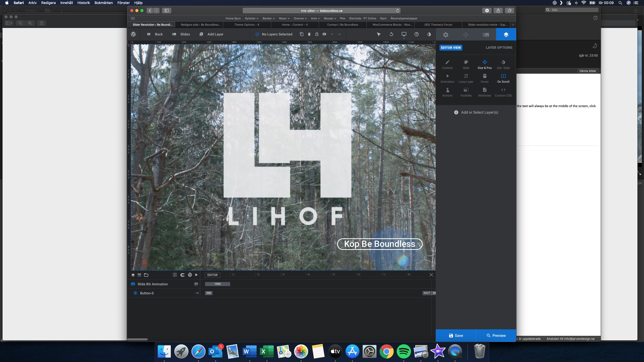Open the navigation options tab icon
Image resolution: width=644 pixels, height=362 pixels.
click(466, 34)
